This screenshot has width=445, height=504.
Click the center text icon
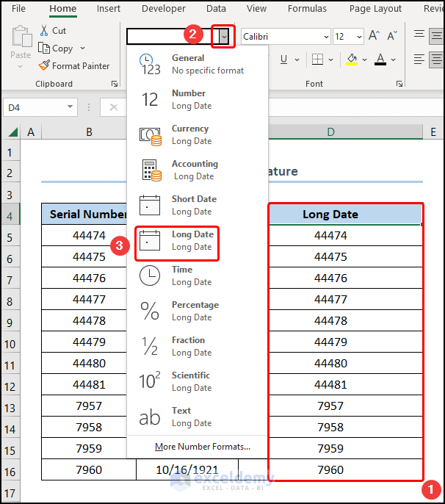[x=437, y=60]
